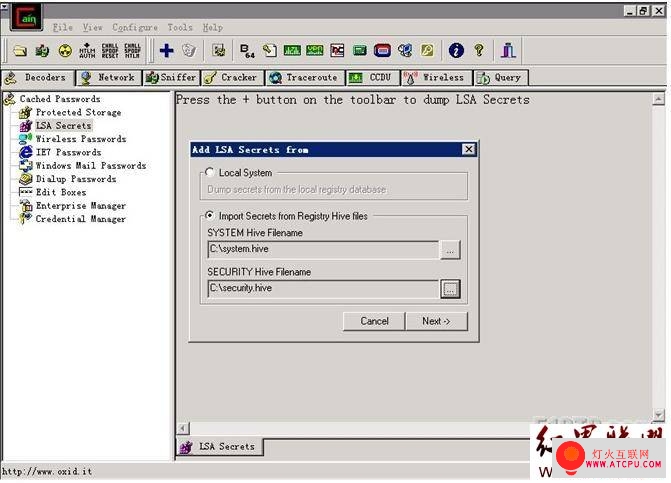Select Dialup Passwords in the tree

click(x=76, y=179)
